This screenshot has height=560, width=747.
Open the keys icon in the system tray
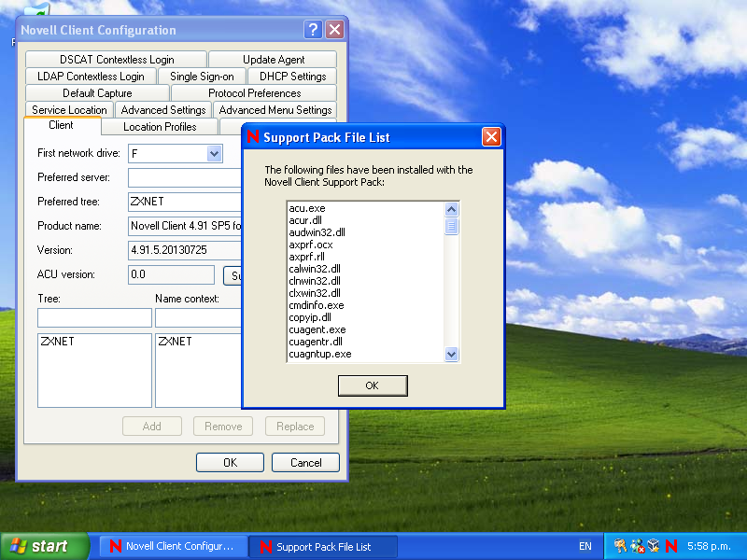(620, 546)
